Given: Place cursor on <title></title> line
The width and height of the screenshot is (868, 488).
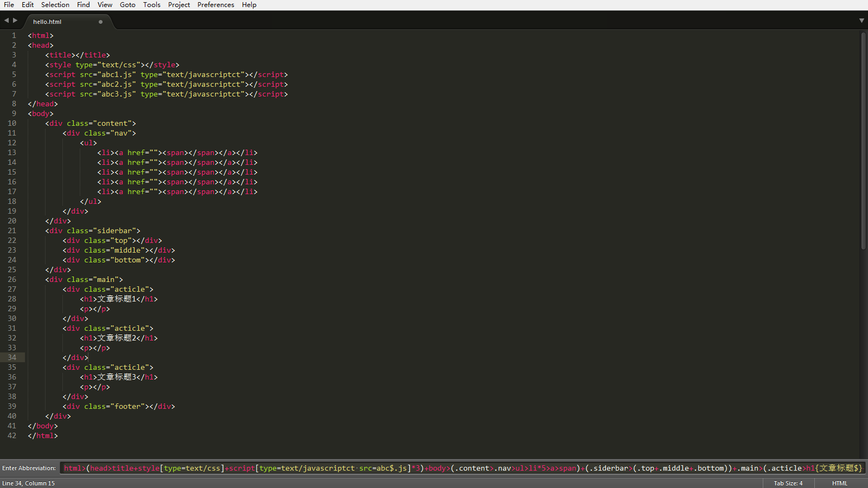Looking at the screenshot, I should 78,55.
